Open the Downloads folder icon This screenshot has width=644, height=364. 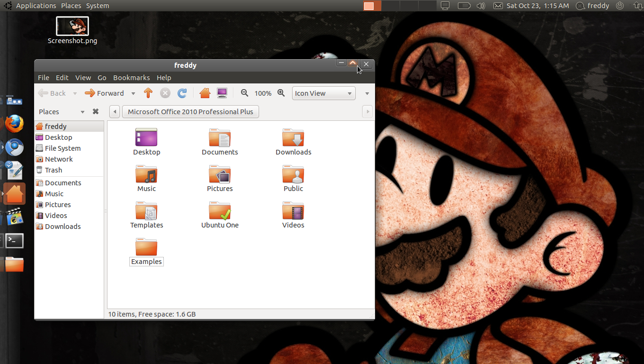pos(293,137)
